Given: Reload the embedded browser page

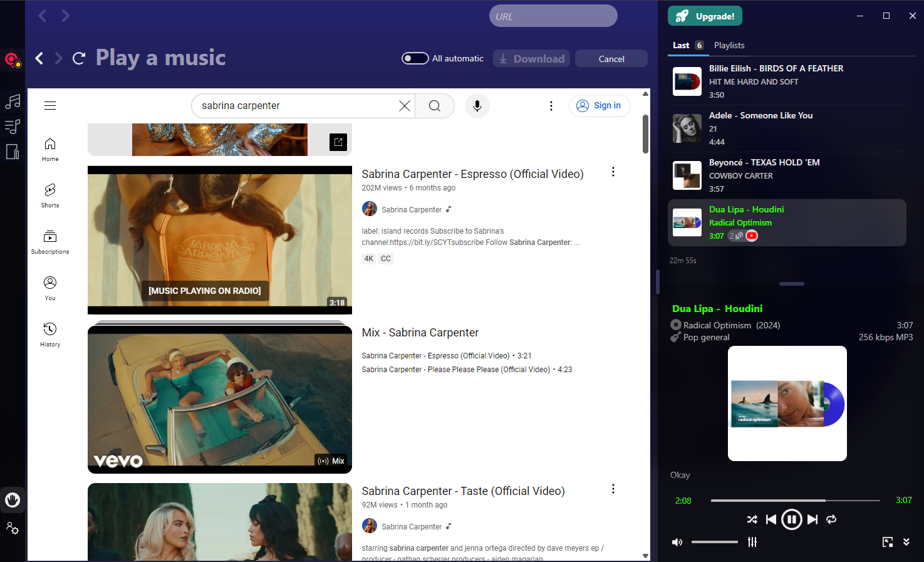Looking at the screenshot, I should click(x=79, y=58).
